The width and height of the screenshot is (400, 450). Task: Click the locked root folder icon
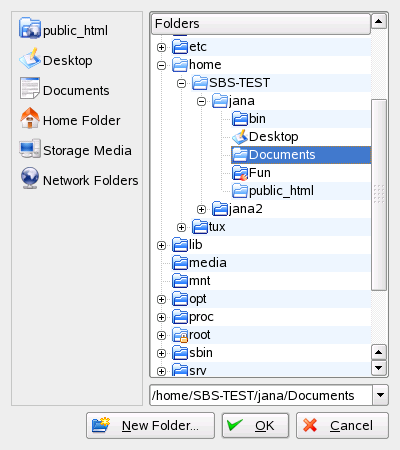point(180,335)
